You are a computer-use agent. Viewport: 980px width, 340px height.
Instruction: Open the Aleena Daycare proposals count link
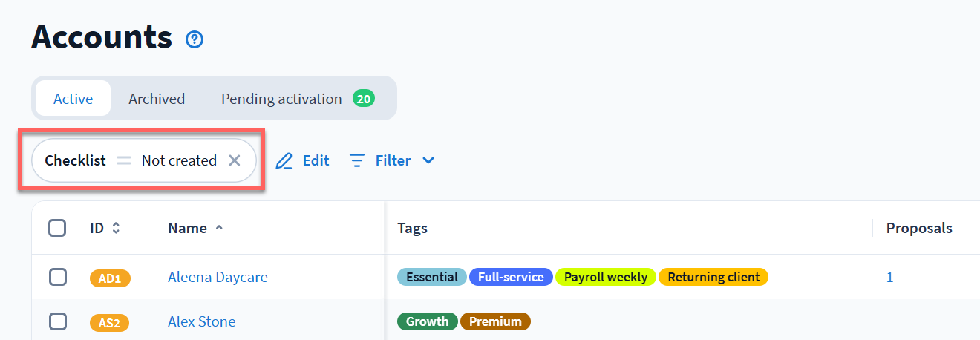coord(889,277)
